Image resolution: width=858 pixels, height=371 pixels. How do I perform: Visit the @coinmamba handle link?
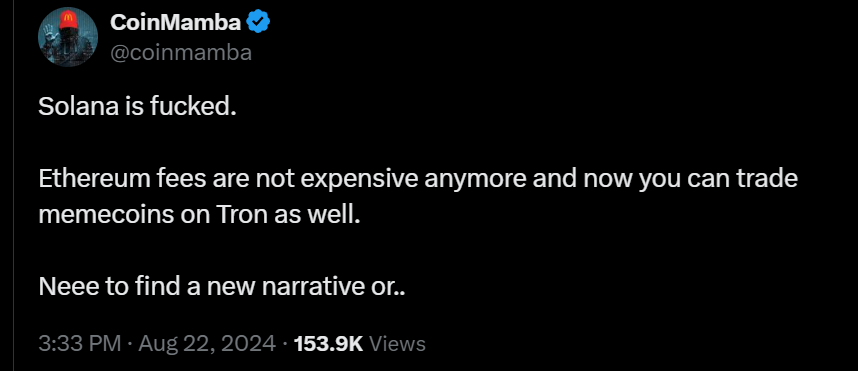pyautogui.click(x=181, y=53)
